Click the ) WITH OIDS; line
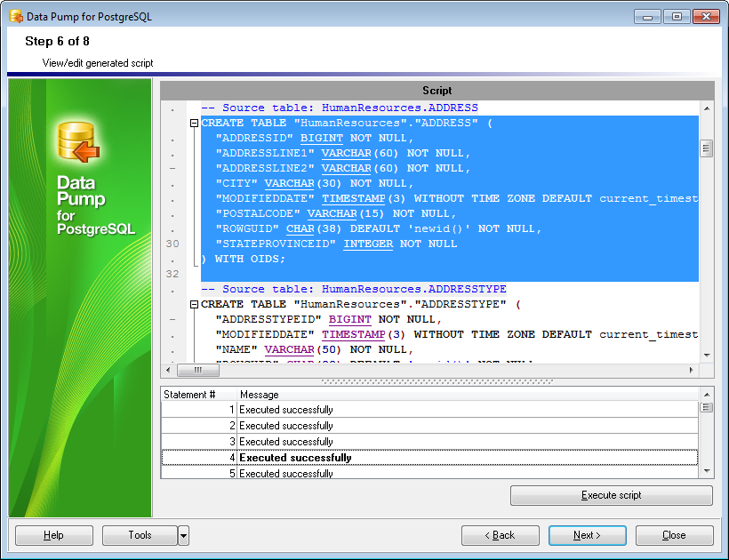Screen dimensions: 729x560 coord(244,259)
